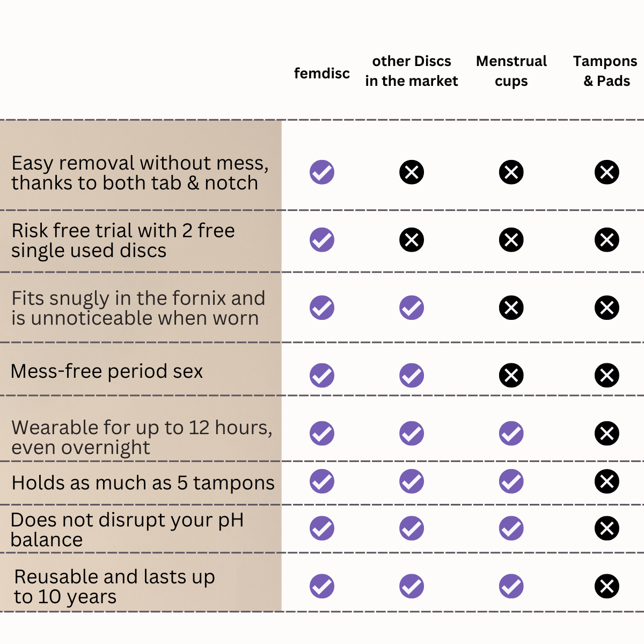Click Tampons & Pads X for 5 tampons row
Viewport: 644px width, 644px height.
pos(607,481)
